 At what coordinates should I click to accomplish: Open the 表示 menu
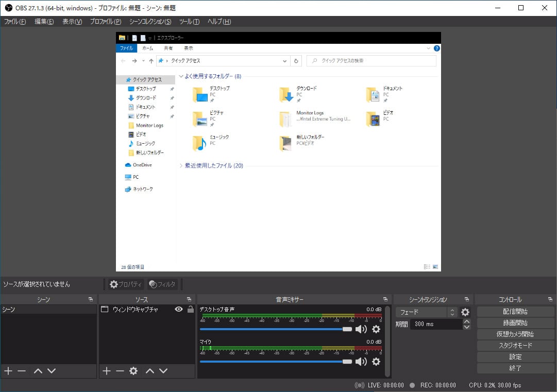pos(72,22)
